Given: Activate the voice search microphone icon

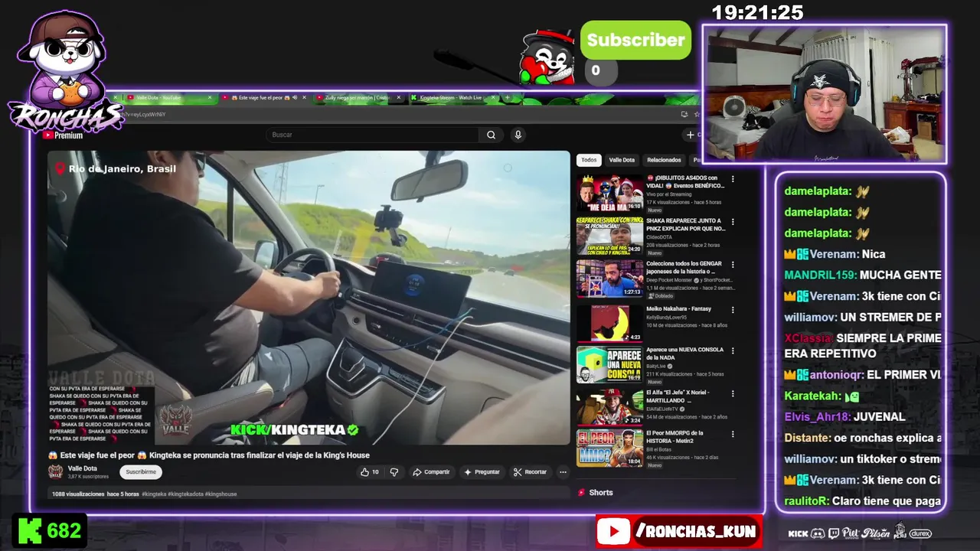Looking at the screenshot, I should (x=518, y=135).
